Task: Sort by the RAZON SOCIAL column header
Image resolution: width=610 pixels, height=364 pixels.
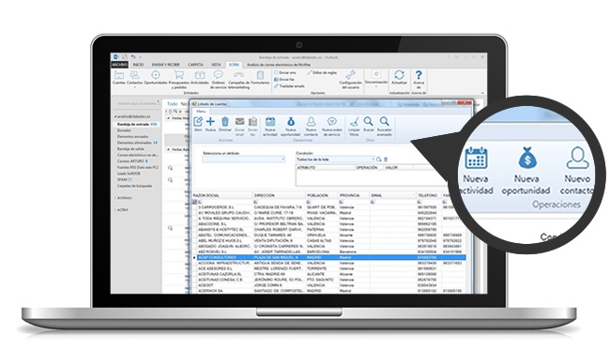Action: coord(222,195)
